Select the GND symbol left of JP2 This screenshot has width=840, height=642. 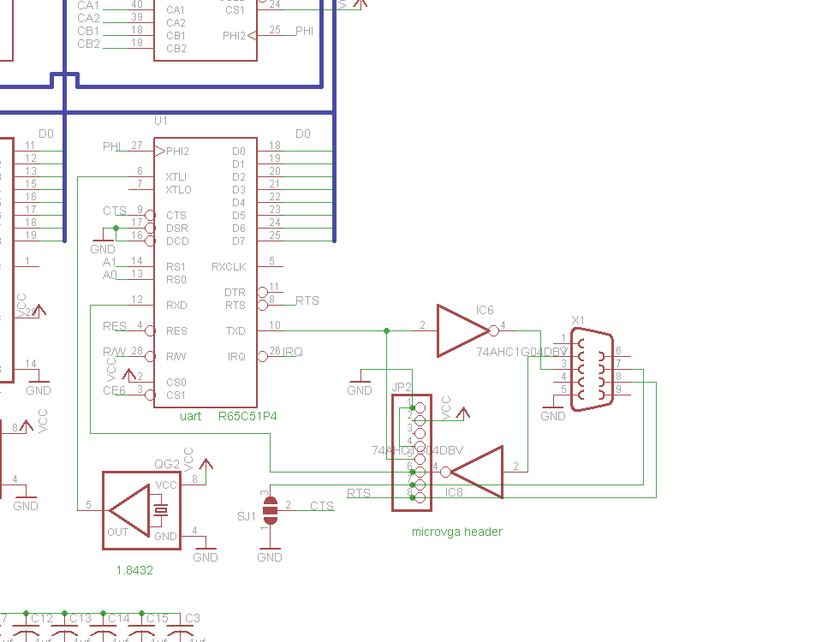360,384
